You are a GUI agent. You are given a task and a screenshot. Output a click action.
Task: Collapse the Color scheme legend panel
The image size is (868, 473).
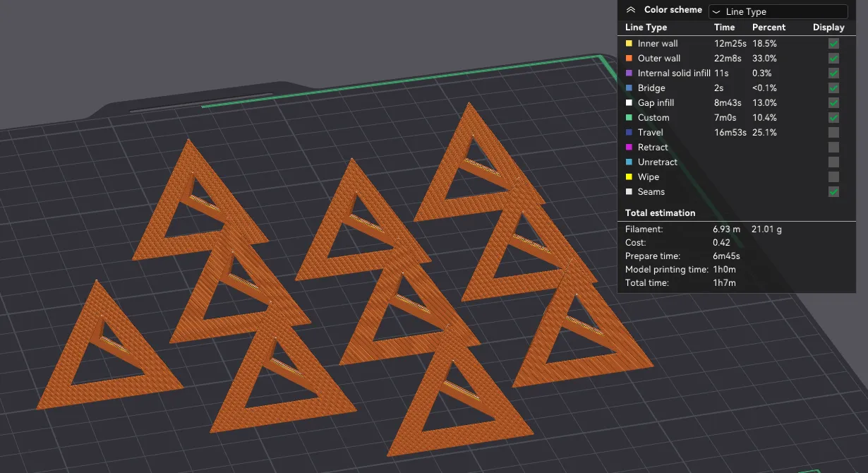coord(631,11)
